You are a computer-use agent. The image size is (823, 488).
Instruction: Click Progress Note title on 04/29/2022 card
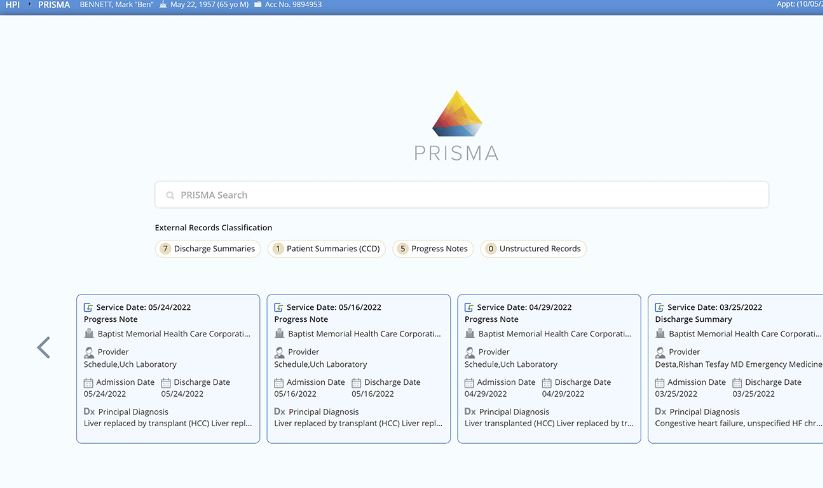coord(491,319)
